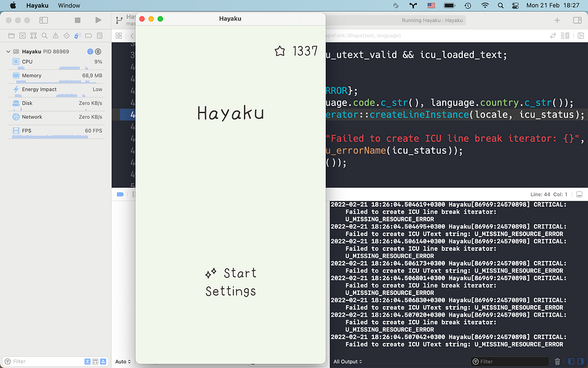Image resolution: width=588 pixels, height=368 pixels.
Task: Open the Window menu
Action: point(69,5)
